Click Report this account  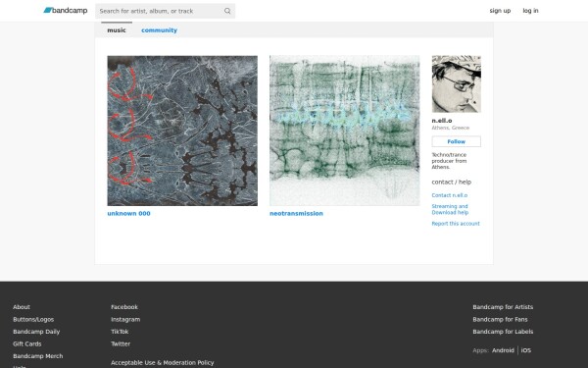tap(456, 224)
